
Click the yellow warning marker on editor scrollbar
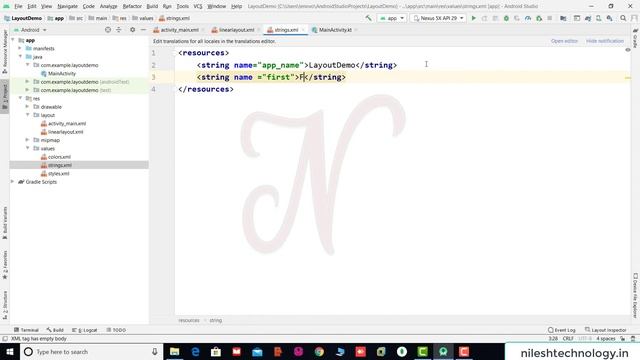(x=628, y=78)
